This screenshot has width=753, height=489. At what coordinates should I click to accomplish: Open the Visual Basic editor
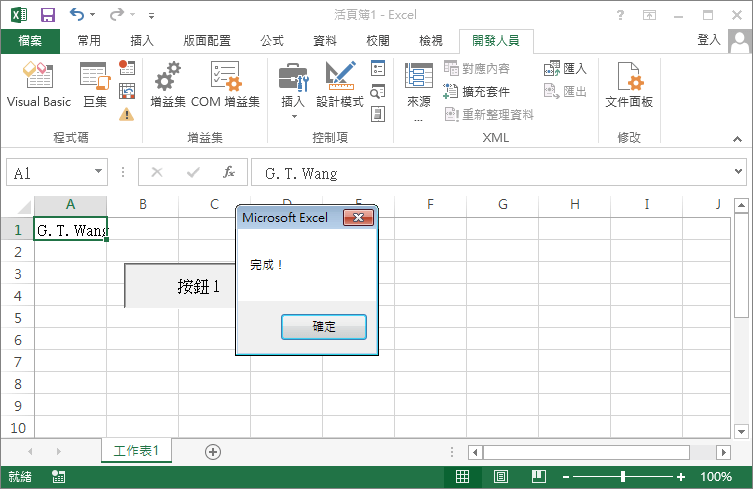pos(38,84)
